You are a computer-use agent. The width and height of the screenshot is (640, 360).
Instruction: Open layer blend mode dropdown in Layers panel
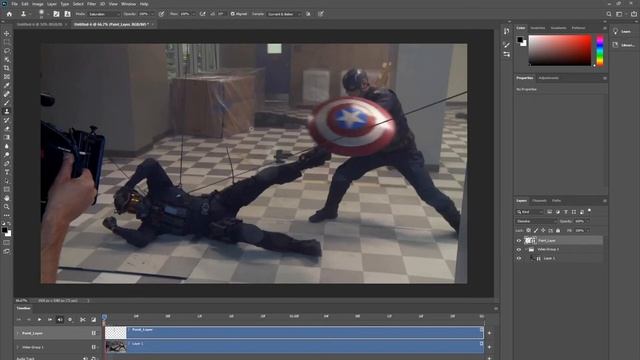coord(536,221)
